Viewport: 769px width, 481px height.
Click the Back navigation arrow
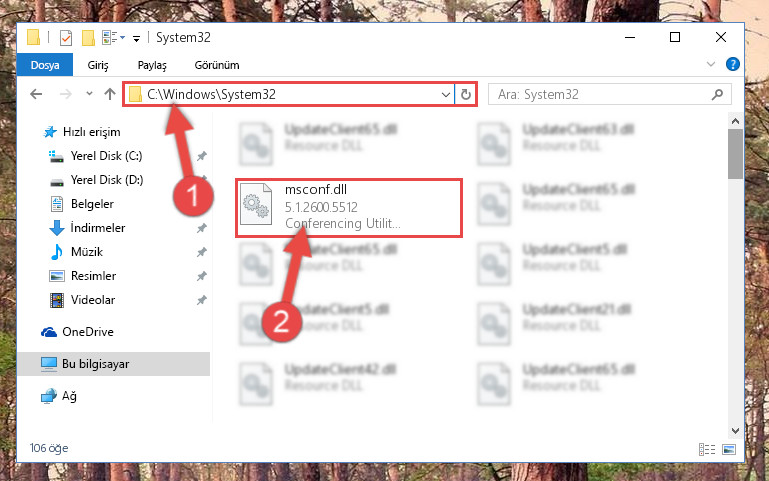point(36,94)
